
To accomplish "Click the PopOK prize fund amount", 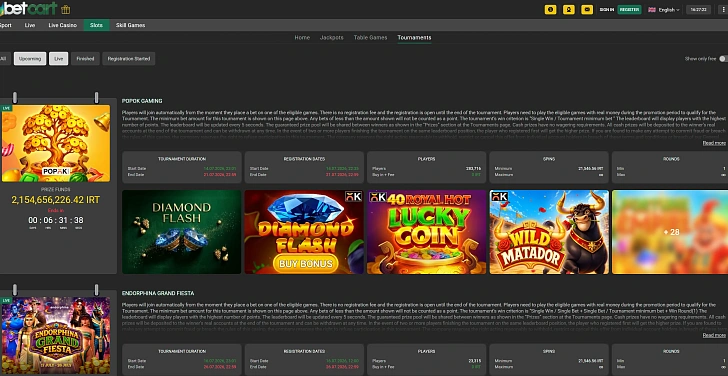I will tap(56, 200).
